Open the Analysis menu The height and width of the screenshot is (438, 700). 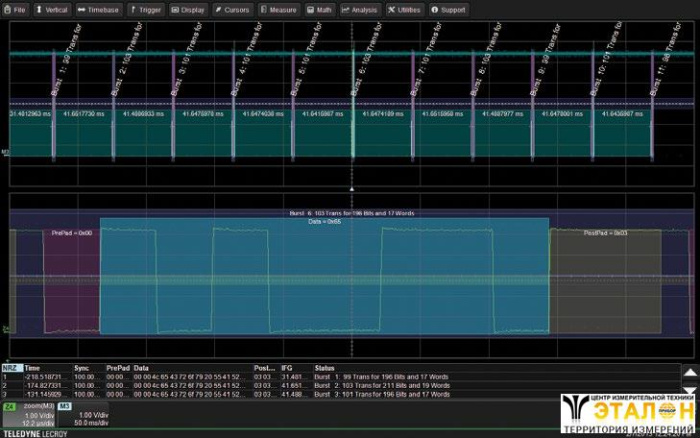tap(360, 9)
